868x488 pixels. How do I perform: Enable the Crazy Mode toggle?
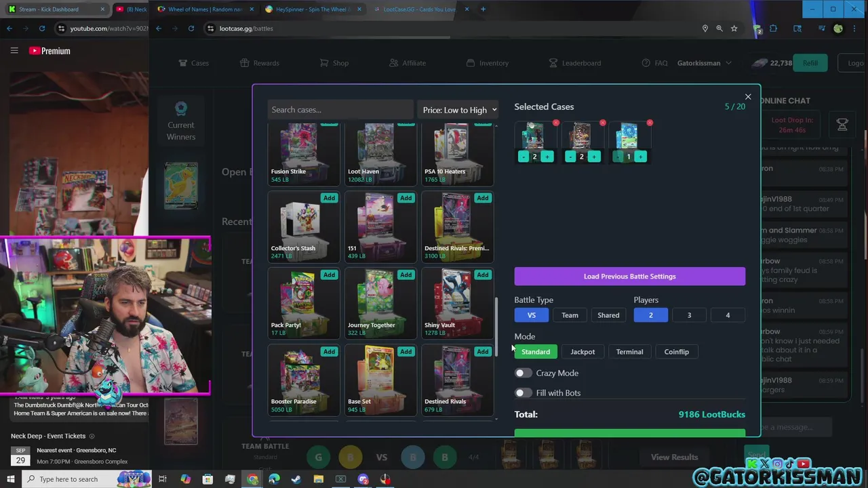click(x=523, y=373)
